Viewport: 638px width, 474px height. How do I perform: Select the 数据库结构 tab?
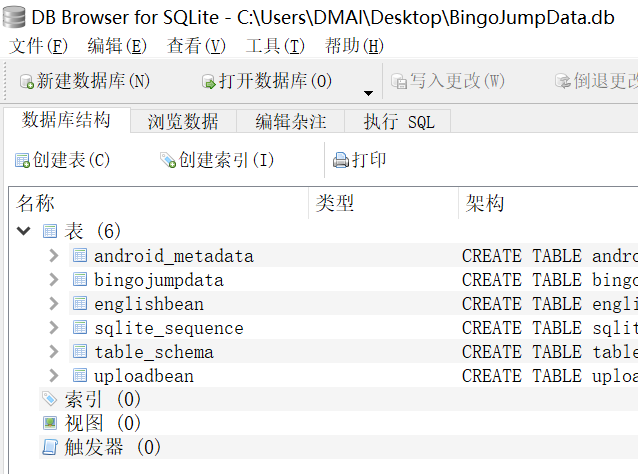[x=66, y=120]
